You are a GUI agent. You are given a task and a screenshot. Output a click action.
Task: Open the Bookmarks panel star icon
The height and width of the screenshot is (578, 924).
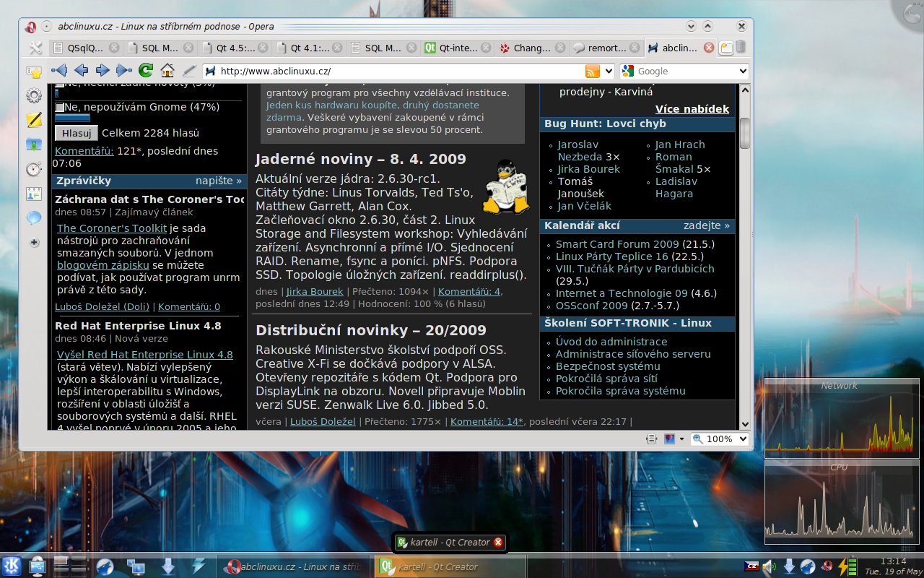34,72
